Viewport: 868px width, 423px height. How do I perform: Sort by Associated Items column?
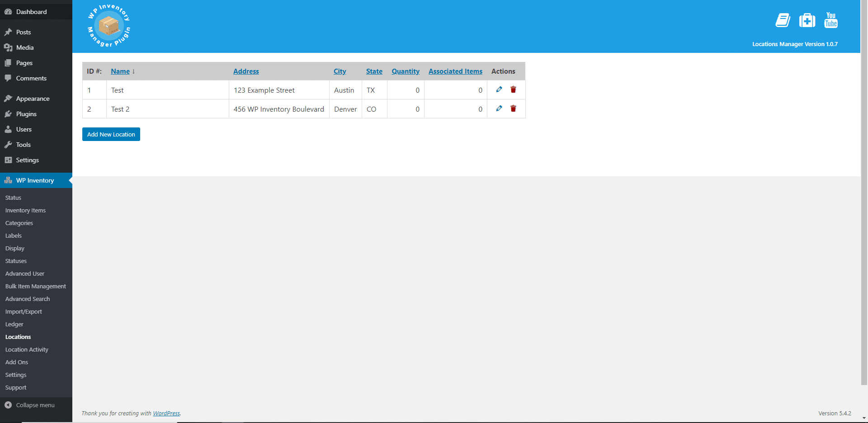455,71
